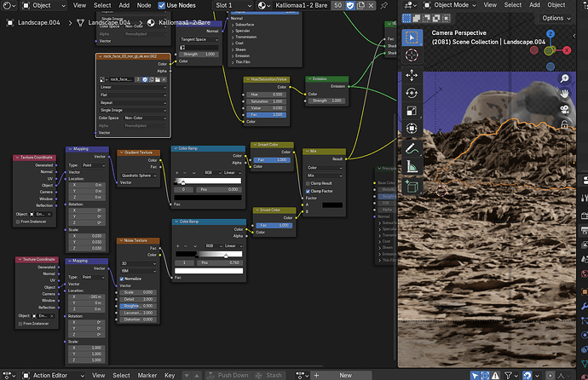This screenshot has height=380, width=588.
Task: Select the Move tool in viewport toolbar
Action: [x=412, y=75]
